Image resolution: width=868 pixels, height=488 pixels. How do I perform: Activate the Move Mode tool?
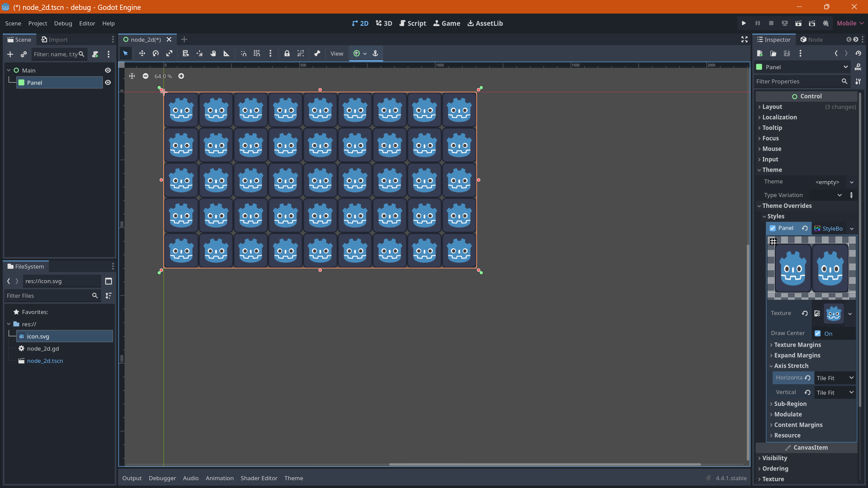142,54
